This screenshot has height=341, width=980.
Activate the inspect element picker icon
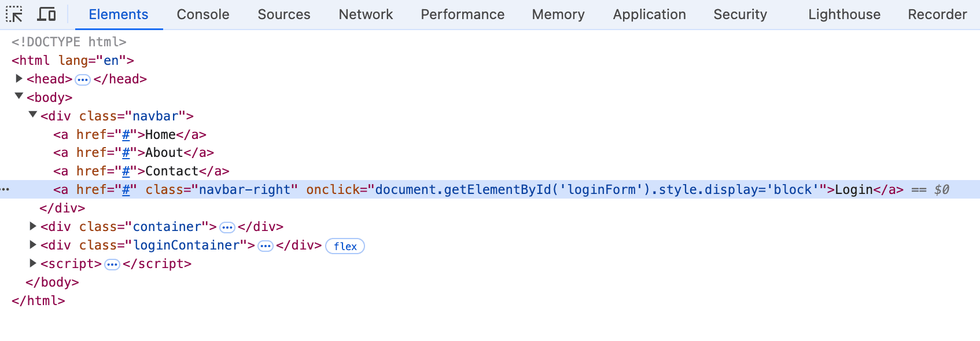(14, 14)
